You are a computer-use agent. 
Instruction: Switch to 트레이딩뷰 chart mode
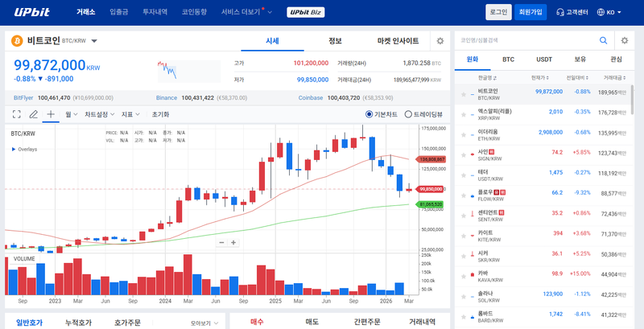[408, 114]
